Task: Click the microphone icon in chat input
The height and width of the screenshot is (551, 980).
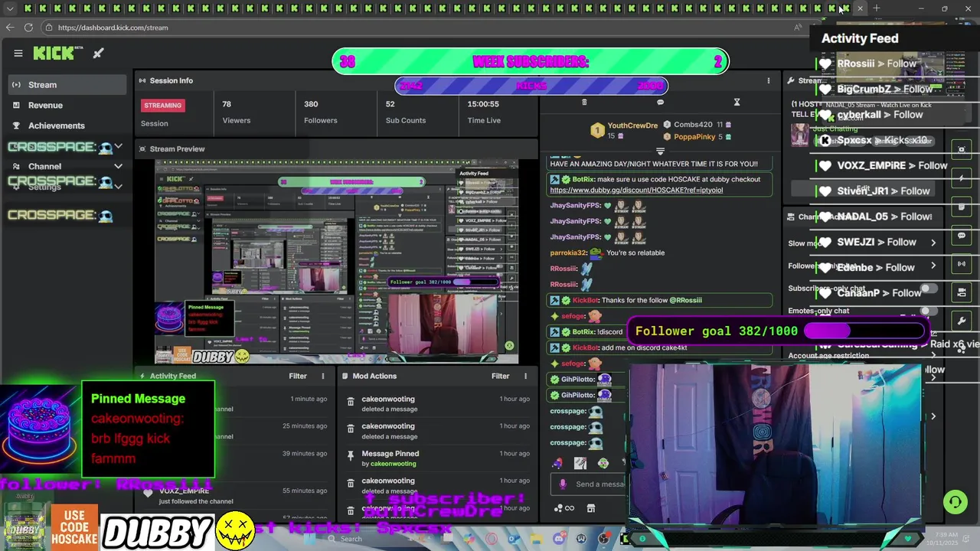Action: point(563,484)
